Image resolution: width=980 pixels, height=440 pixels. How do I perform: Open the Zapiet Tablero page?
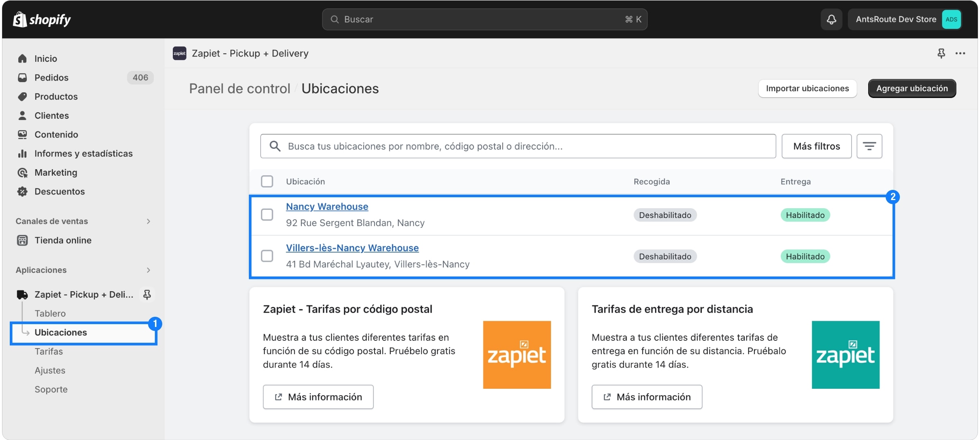[50, 314]
